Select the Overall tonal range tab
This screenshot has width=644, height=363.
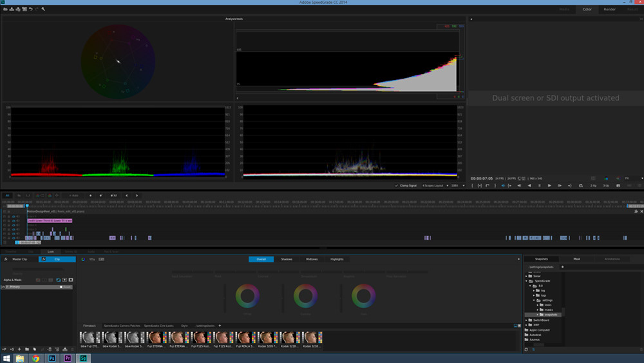261,259
